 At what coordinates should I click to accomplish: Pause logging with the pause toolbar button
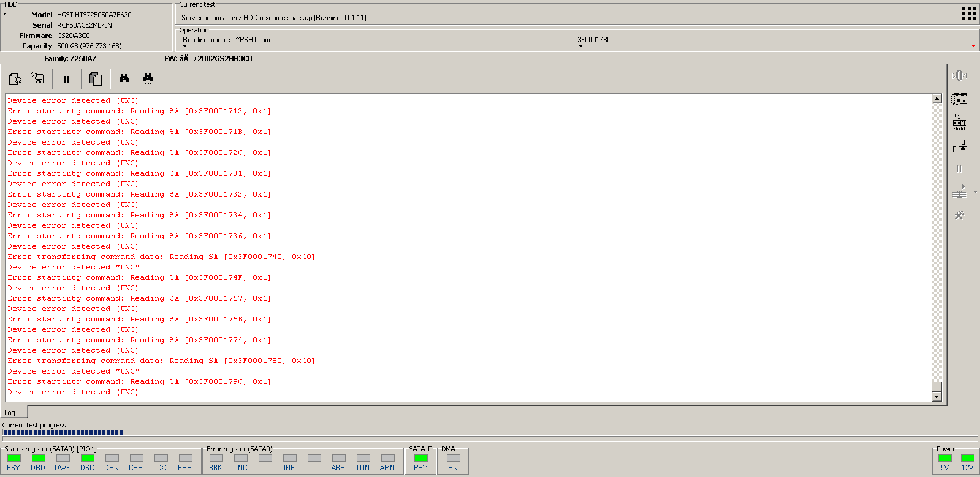click(x=66, y=79)
